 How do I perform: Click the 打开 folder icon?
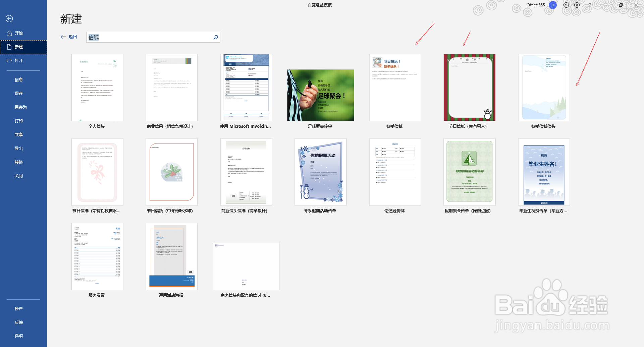tap(9, 61)
